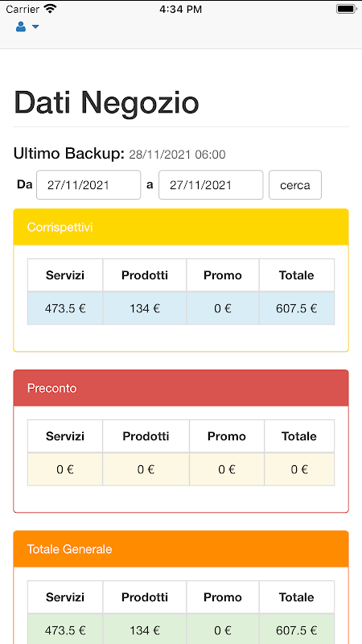
Task: Tap the 4:34 PM status bar clock
Action: click(x=180, y=9)
